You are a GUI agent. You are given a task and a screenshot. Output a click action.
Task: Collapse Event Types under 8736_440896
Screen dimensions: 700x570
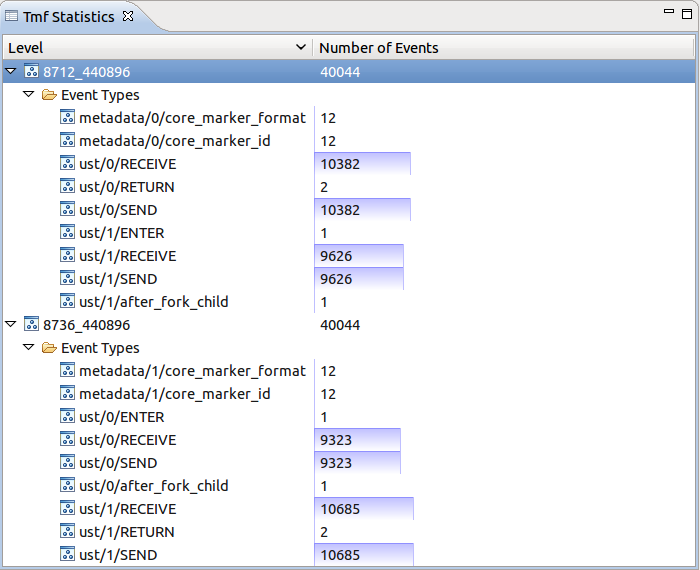point(29,348)
